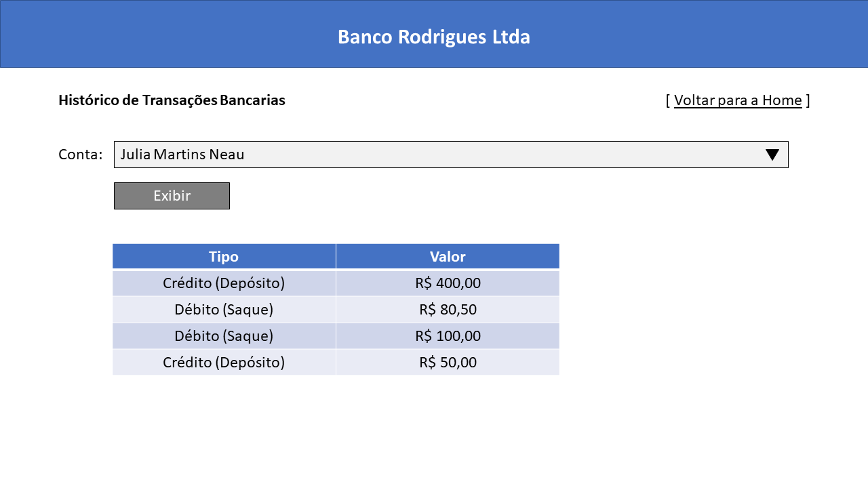Click the R$ 50,00 value cell

pyautogui.click(x=448, y=362)
